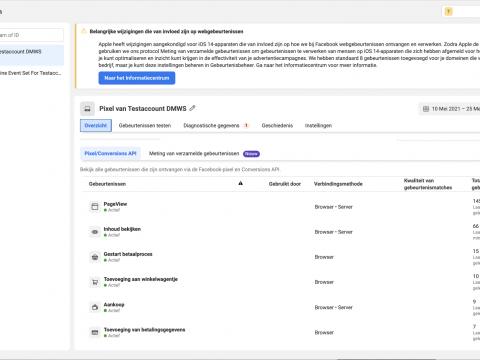Select Testaccount DMWS in the sidebar list

coord(32,55)
